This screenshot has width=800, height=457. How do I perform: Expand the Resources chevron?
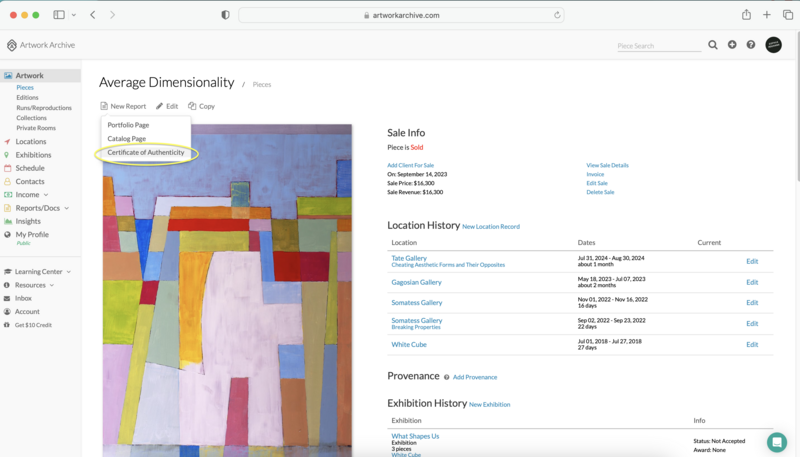tap(52, 285)
